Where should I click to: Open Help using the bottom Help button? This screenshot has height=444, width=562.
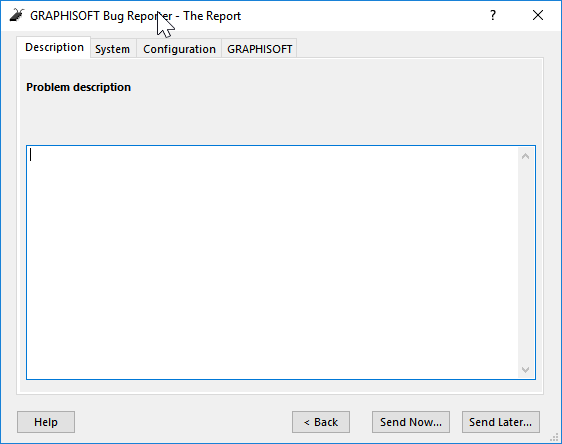click(x=46, y=422)
